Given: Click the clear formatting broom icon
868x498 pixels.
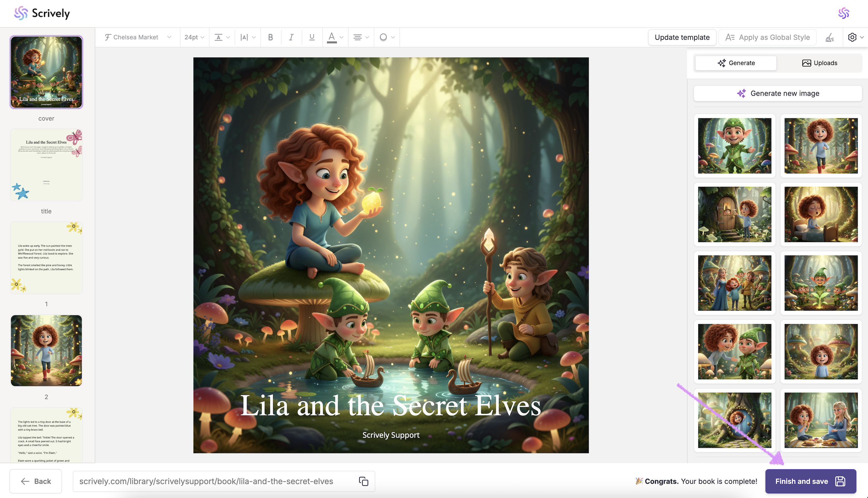Looking at the screenshot, I should coord(830,37).
